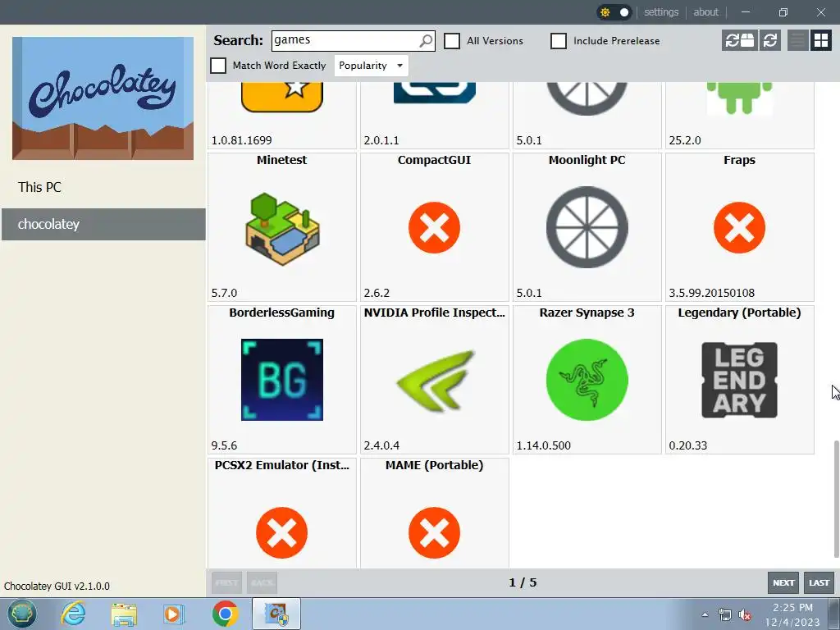Click the Chocolatey logo banner
The image size is (840, 630).
[x=103, y=98]
